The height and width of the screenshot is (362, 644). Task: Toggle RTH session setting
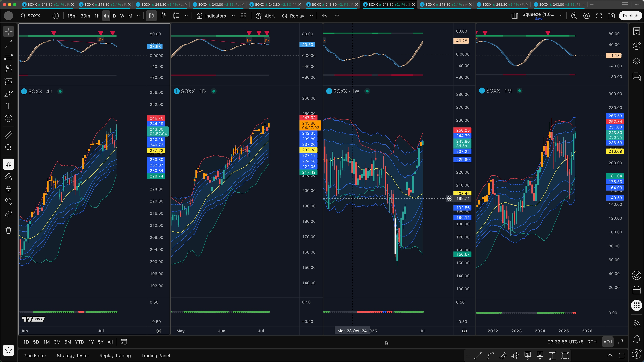click(592, 342)
